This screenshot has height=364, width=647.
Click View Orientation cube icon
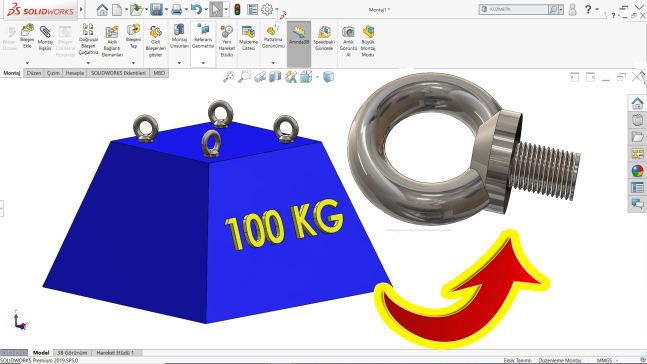pyautogui.click(x=306, y=77)
